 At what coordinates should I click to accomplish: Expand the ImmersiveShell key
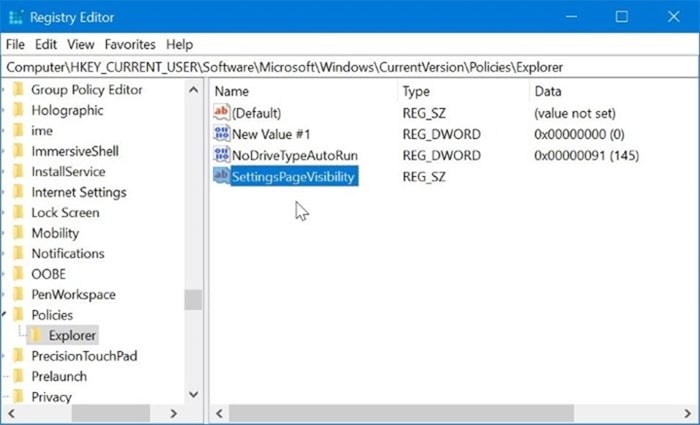(4, 151)
